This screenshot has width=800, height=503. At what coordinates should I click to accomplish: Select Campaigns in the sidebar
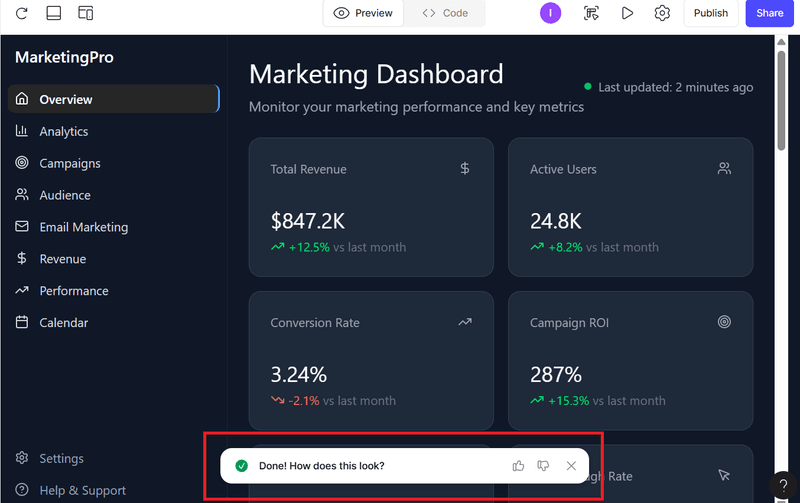click(69, 163)
